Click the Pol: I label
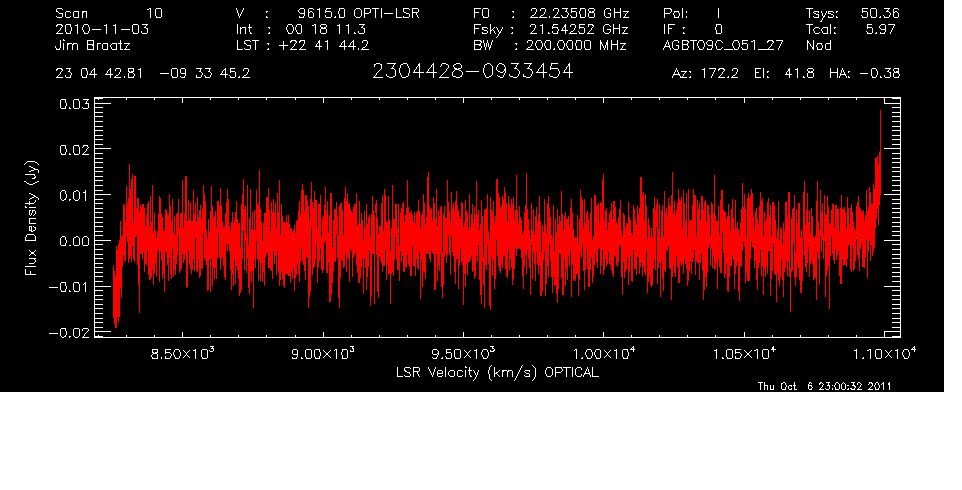 pos(692,13)
